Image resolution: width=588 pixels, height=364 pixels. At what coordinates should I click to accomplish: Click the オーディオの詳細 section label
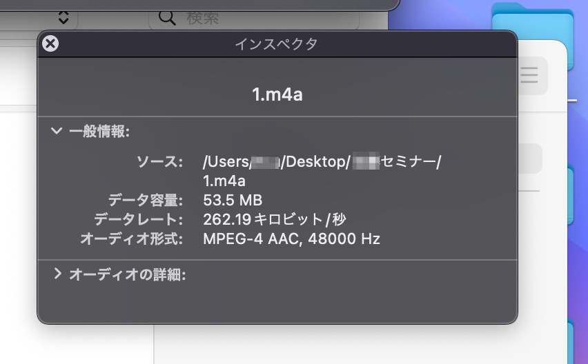128,274
